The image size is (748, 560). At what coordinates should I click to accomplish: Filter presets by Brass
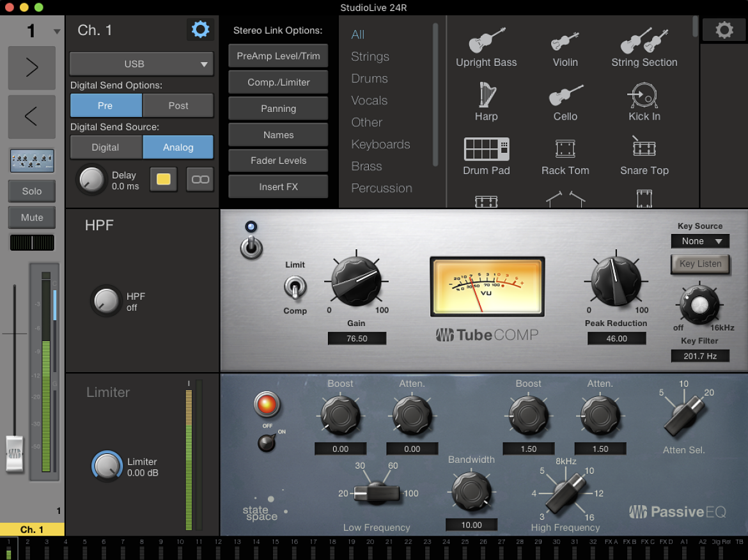(366, 166)
